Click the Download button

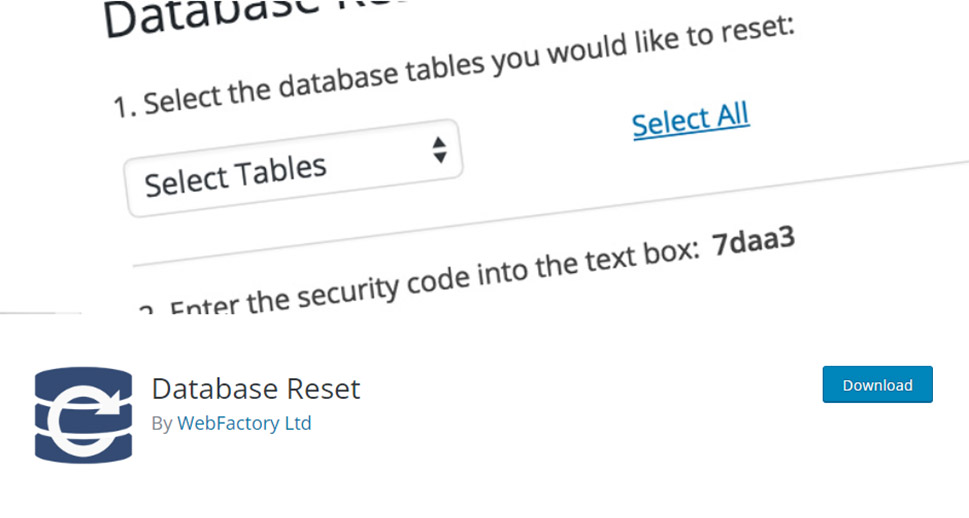pyautogui.click(x=877, y=384)
